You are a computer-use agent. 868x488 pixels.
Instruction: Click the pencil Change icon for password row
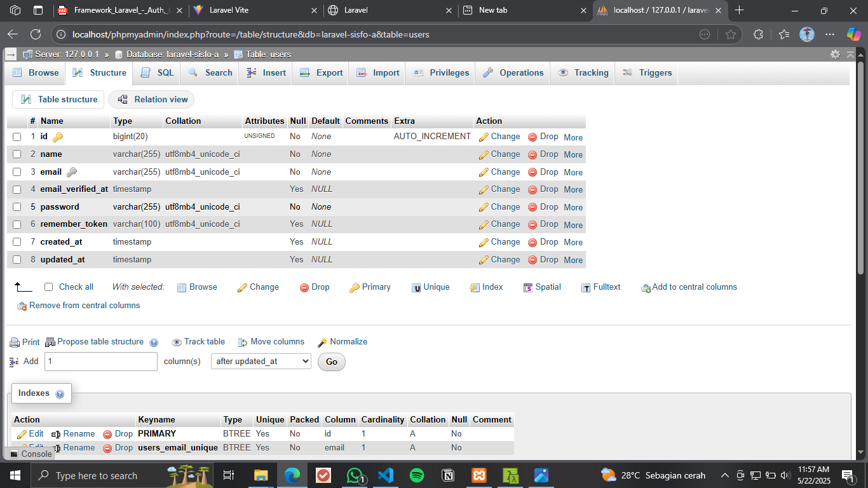pyautogui.click(x=484, y=207)
